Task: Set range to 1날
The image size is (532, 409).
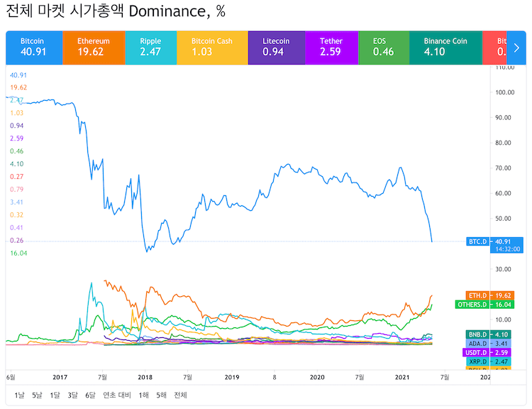Action: tap(19, 395)
